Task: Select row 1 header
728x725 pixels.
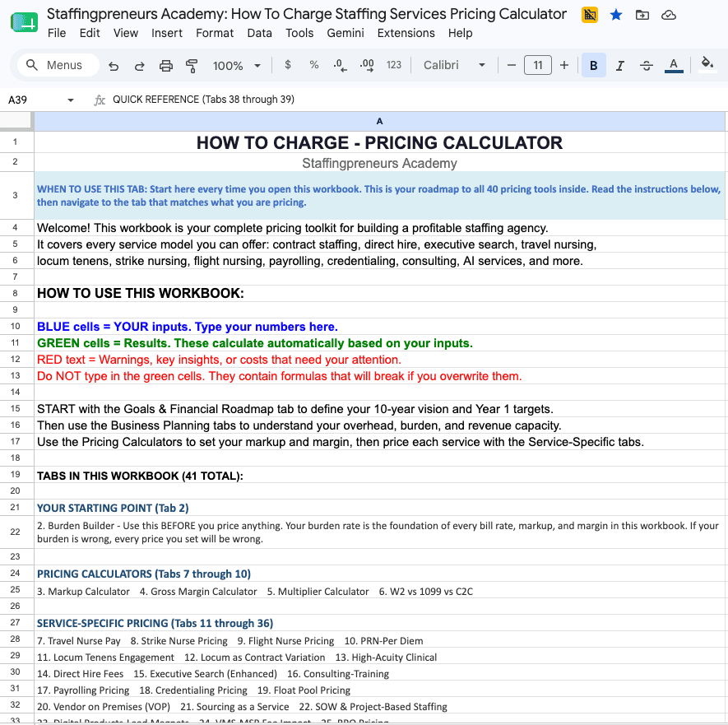Action: point(16,142)
